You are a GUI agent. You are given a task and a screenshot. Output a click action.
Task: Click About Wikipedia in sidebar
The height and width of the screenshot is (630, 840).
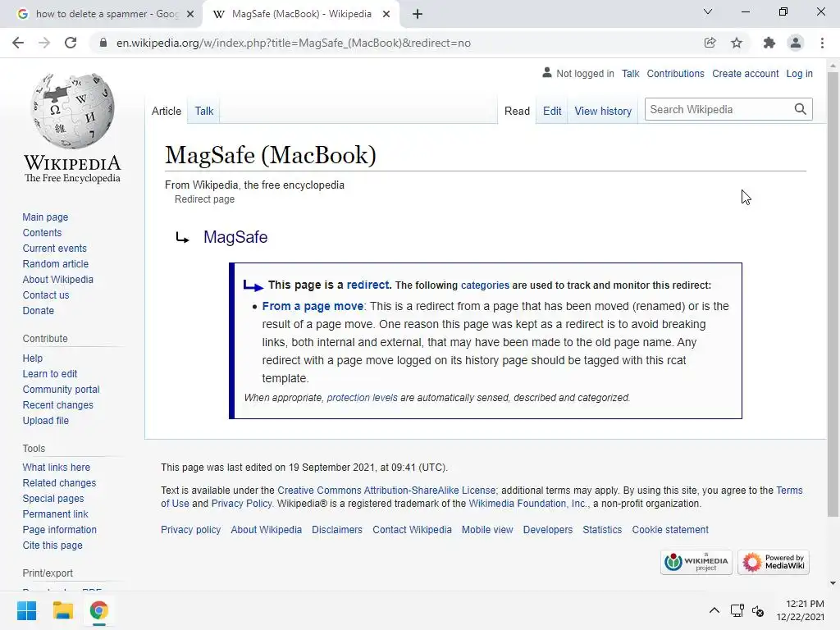pyautogui.click(x=58, y=279)
